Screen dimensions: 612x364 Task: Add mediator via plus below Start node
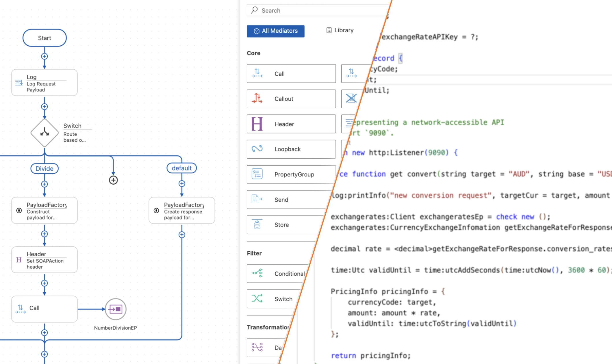click(44, 56)
